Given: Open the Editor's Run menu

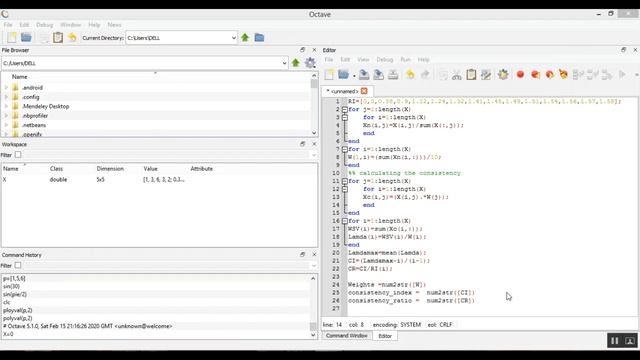Looking at the screenshot, I should point(405,60).
